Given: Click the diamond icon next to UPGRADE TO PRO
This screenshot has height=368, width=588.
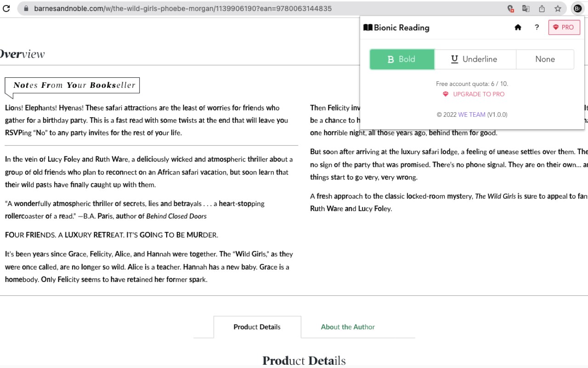Looking at the screenshot, I should click(x=445, y=94).
